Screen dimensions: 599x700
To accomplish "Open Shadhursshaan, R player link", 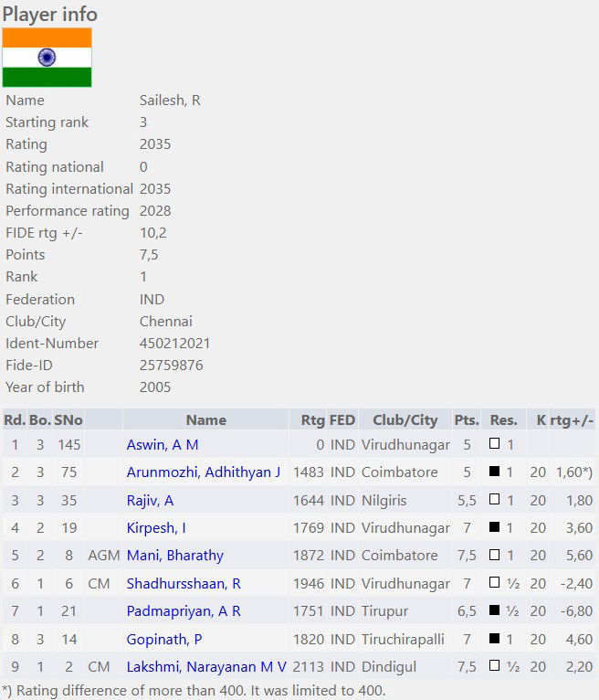I will click(183, 584).
